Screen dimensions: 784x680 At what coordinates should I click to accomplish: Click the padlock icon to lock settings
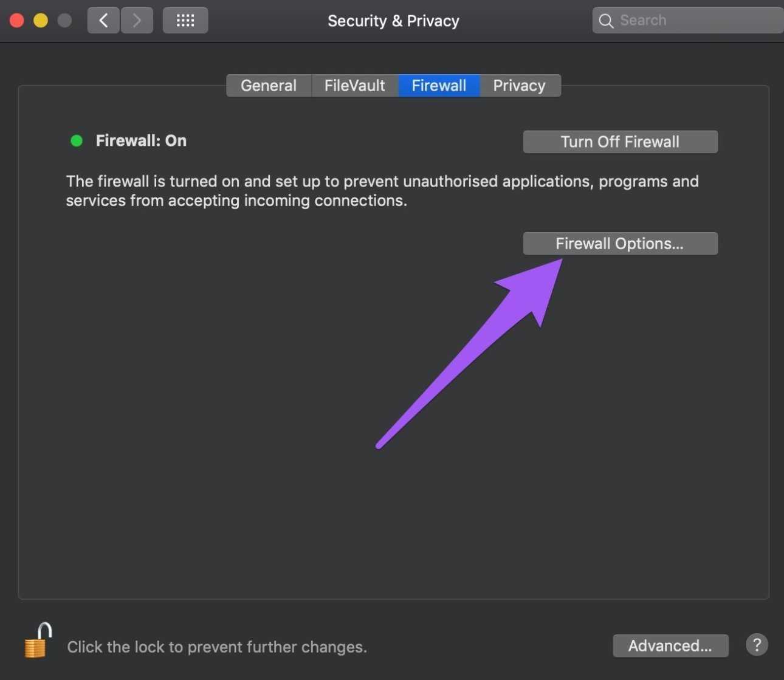[x=38, y=641]
